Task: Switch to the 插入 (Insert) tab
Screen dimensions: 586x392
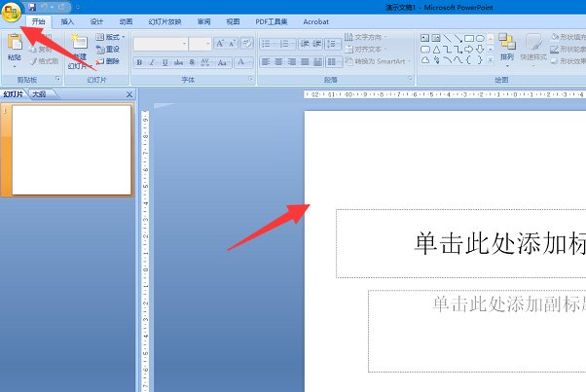Action: point(67,21)
